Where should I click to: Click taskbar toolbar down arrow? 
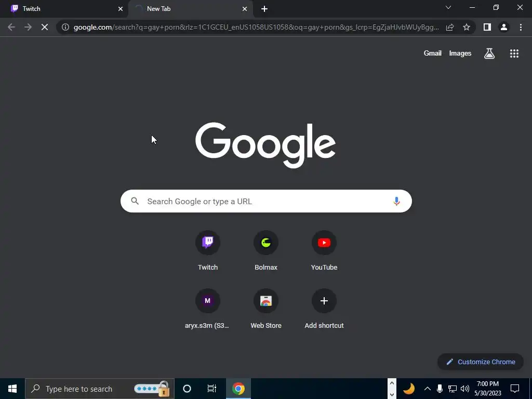point(392,394)
